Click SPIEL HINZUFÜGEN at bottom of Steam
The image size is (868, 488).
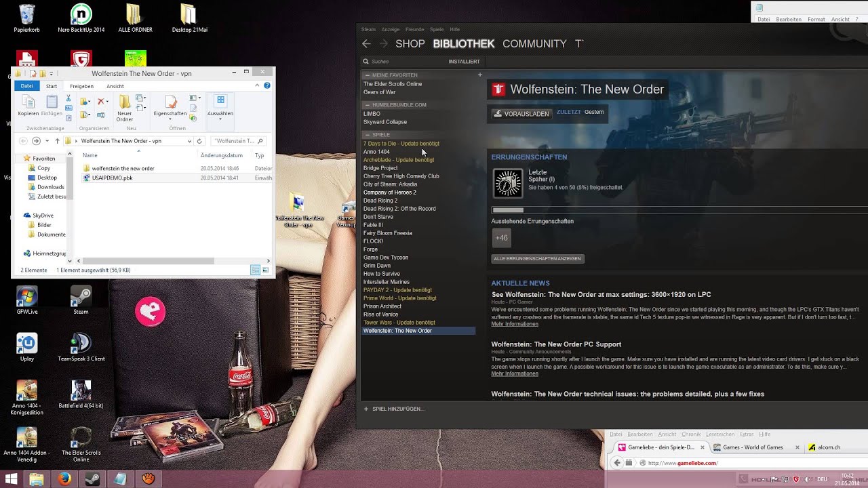coord(394,409)
